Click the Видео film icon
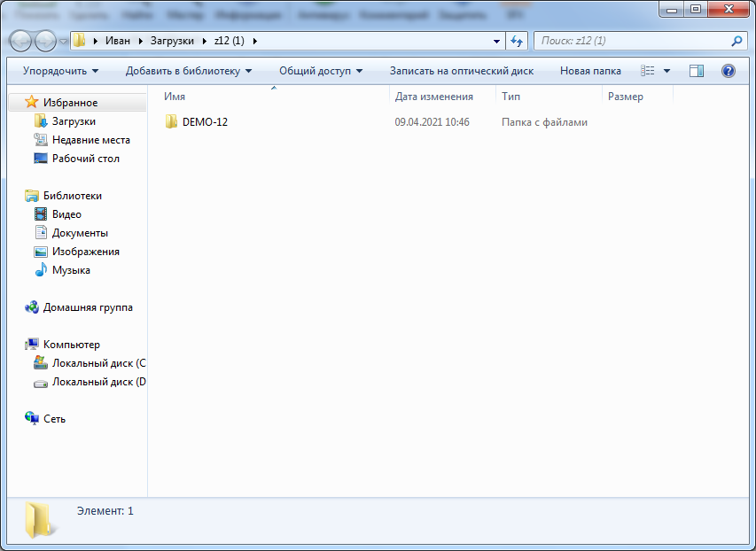This screenshot has width=756, height=551. [x=41, y=214]
